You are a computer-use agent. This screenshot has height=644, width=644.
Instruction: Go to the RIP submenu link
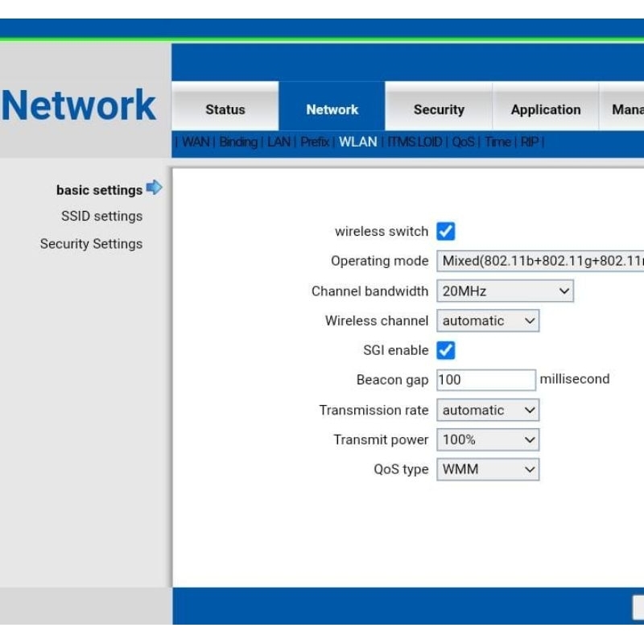coord(530,142)
